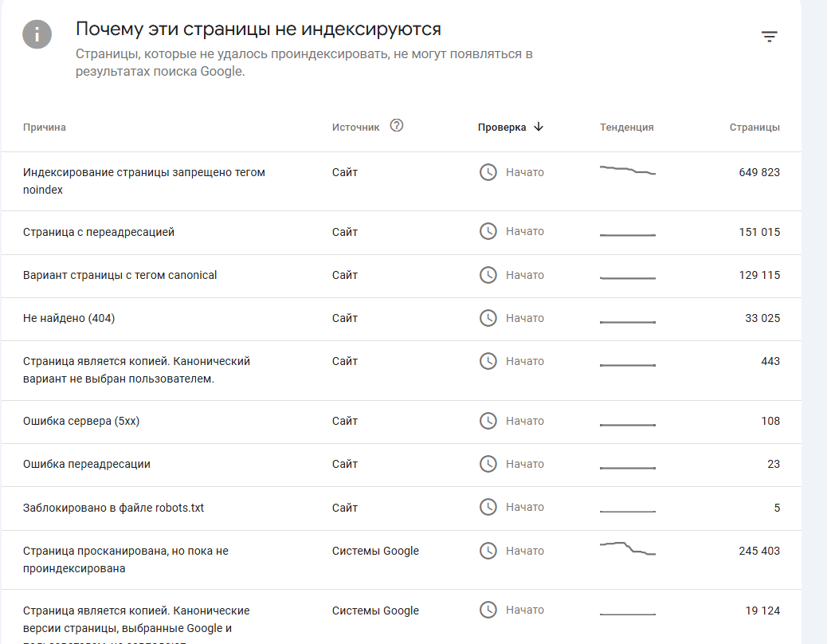Click the clock icon for Ошибка переадресации

coord(488,464)
